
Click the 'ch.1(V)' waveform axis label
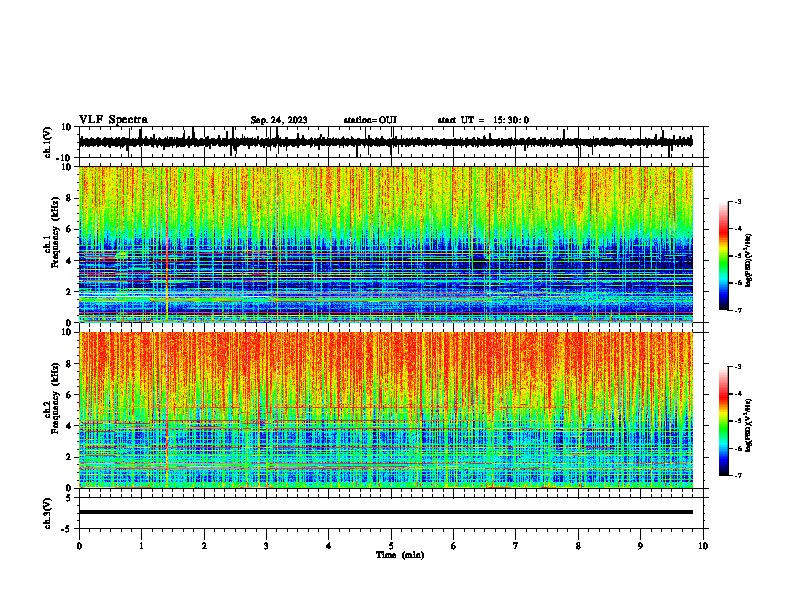click(x=48, y=142)
